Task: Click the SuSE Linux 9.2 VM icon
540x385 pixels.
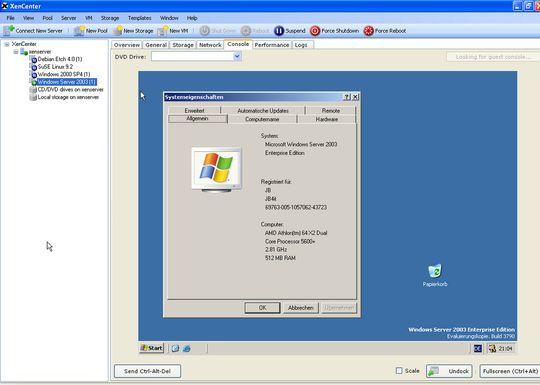Action: (33, 67)
